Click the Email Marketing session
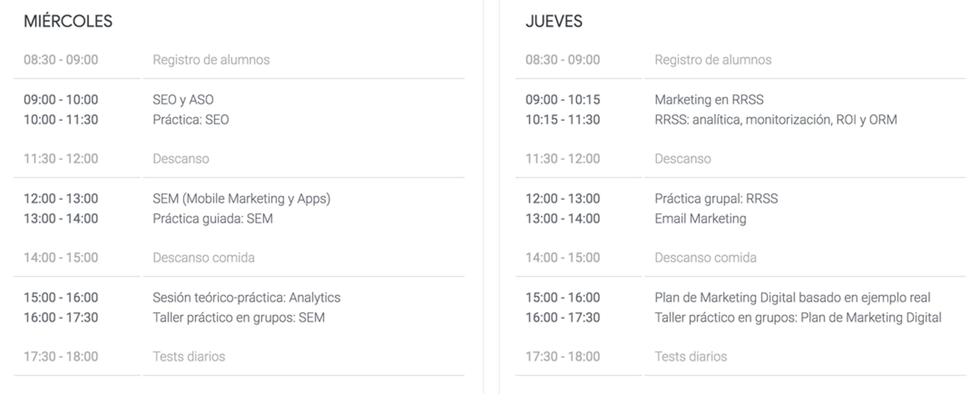This screenshot has width=980, height=394. click(x=700, y=219)
